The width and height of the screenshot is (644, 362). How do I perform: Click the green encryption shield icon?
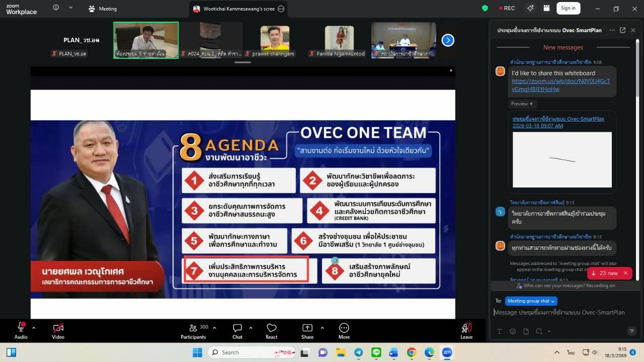coord(485,8)
